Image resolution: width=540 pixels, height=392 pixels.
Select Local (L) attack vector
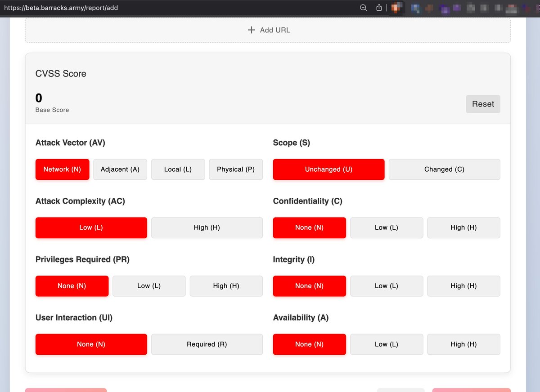[178, 169]
